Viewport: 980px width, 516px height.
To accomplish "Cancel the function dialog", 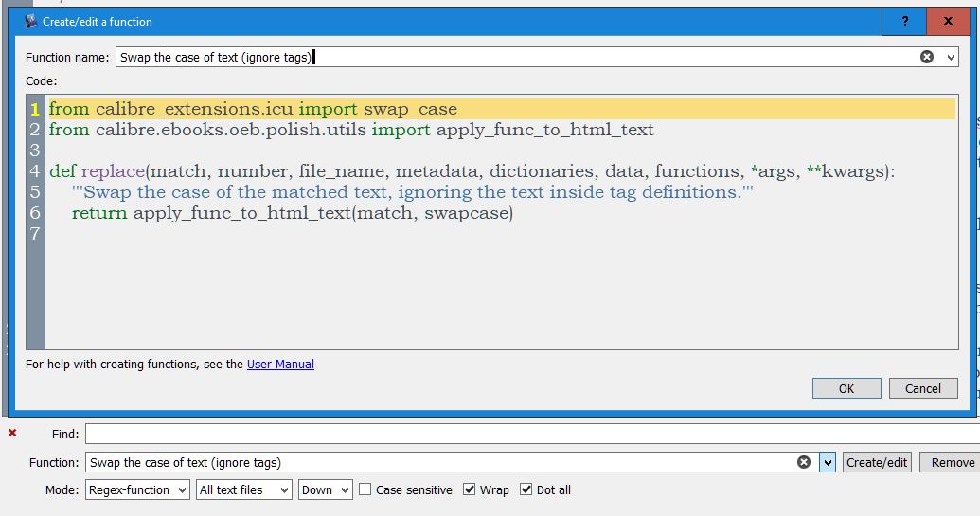I will (923, 388).
